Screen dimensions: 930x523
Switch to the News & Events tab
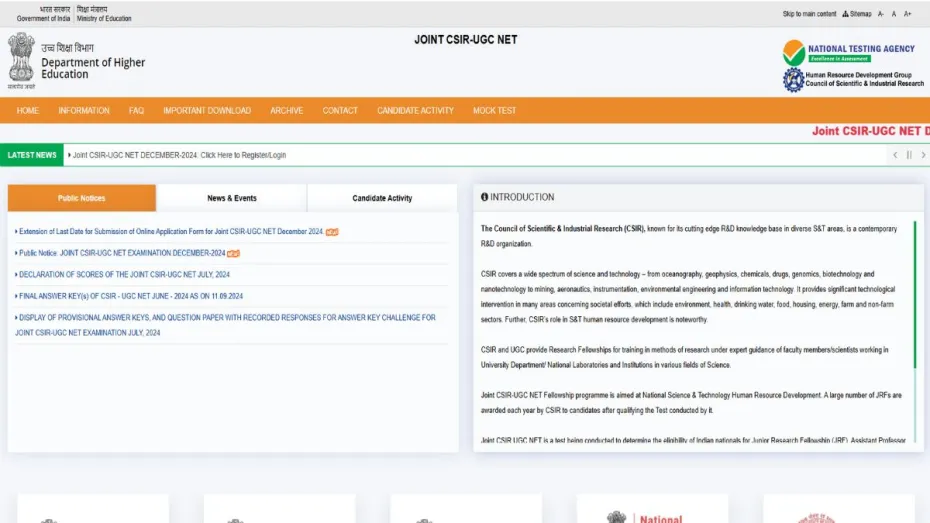[232, 198]
